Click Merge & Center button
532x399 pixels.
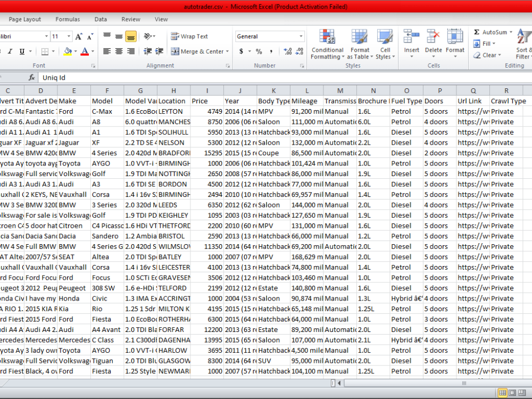click(197, 52)
